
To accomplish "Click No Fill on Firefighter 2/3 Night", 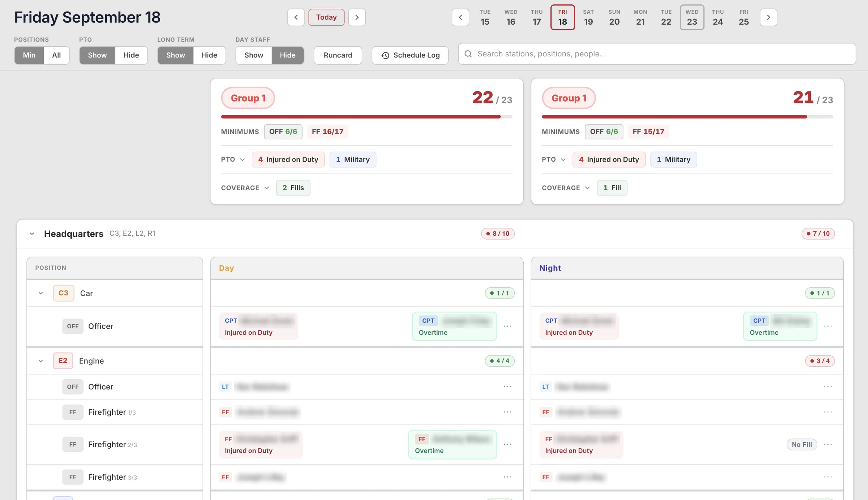I will click(802, 444).
